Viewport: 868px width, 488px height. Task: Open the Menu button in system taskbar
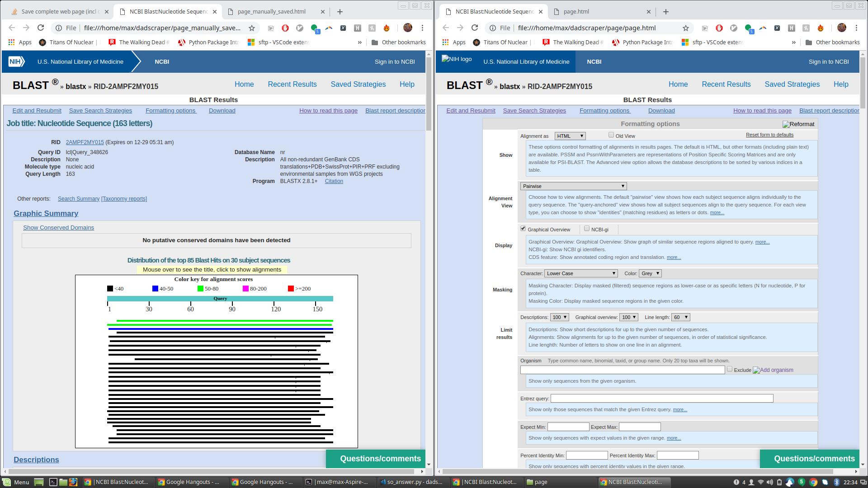tap(16, 482)
